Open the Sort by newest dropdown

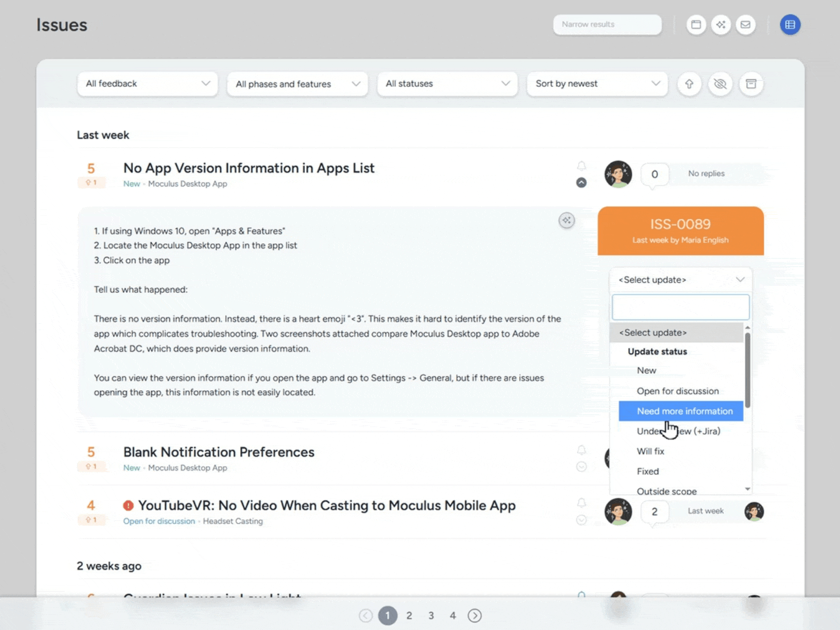pos(596,83)
